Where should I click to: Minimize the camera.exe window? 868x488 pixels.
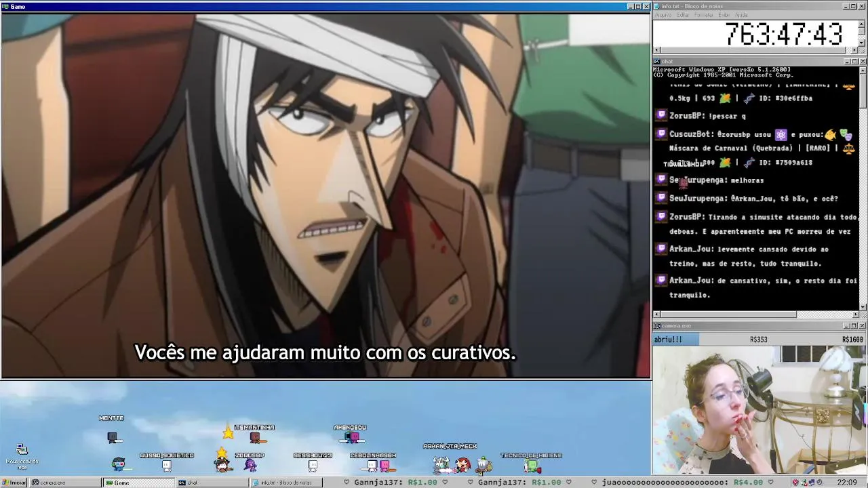coord(847,326)
